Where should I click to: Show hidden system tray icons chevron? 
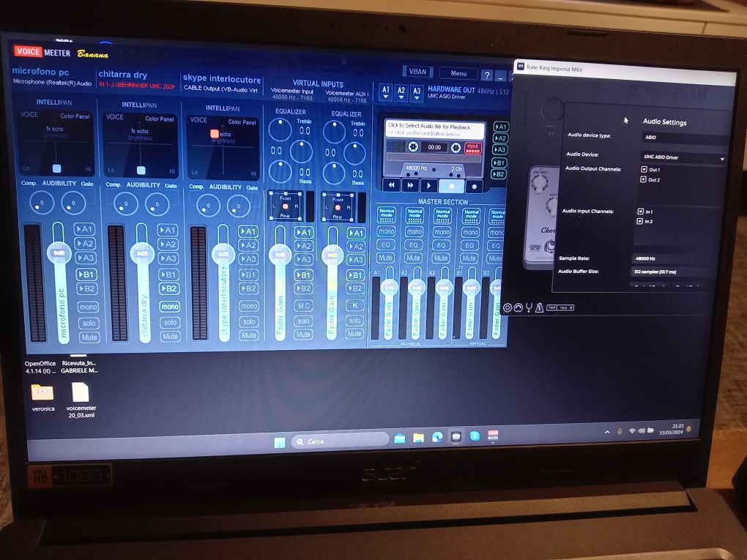tap(607, 432)
